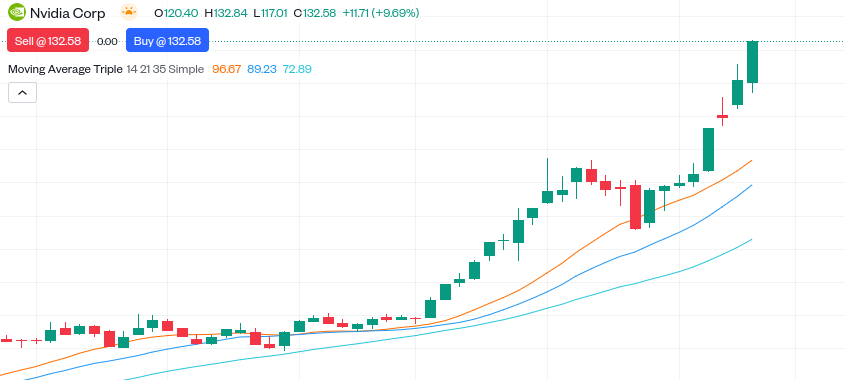Click the Buy @ 132.58 button
This screenshot has width=845, height=380.
167,41
